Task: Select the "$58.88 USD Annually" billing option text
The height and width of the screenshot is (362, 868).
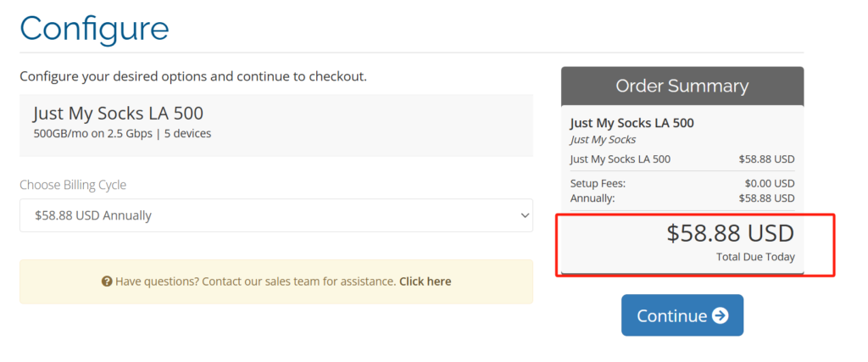Action: pos(93,215)
